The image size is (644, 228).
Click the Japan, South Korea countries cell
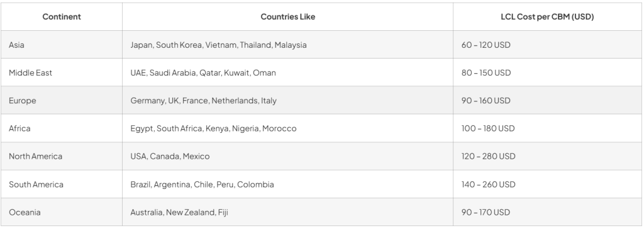(x=287, y=45)
